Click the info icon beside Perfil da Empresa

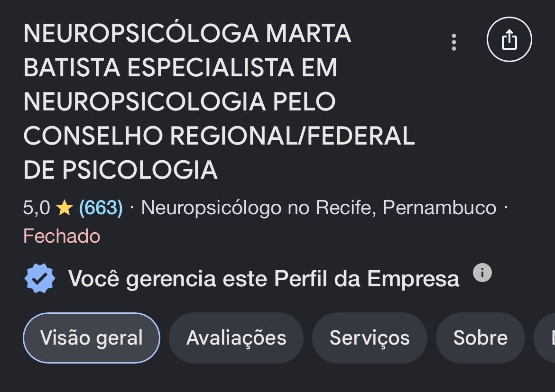click(x=482, y=273)
